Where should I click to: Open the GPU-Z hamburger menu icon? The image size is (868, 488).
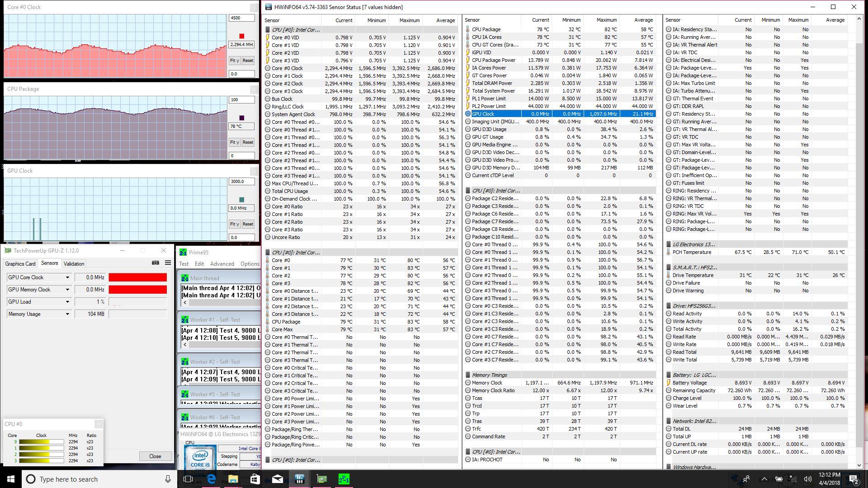168,263
